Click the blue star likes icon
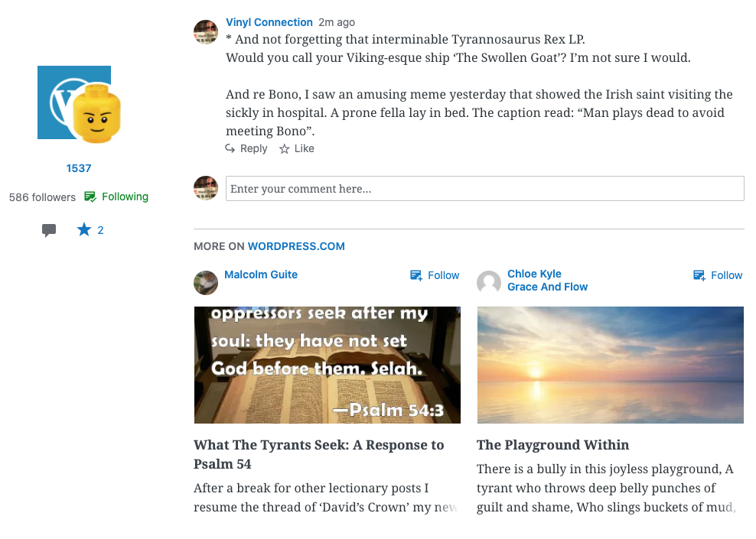 tap(84, 229)
